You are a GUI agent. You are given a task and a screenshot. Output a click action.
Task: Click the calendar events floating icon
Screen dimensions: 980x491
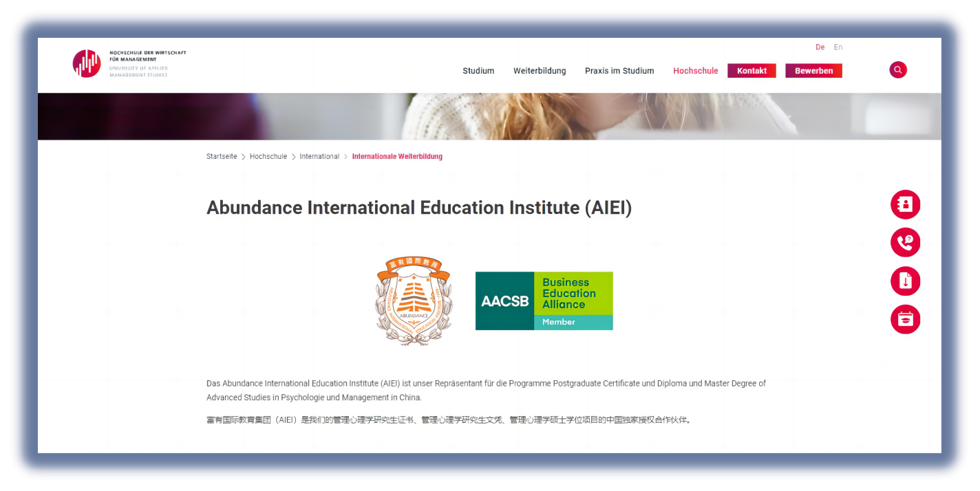906,320
